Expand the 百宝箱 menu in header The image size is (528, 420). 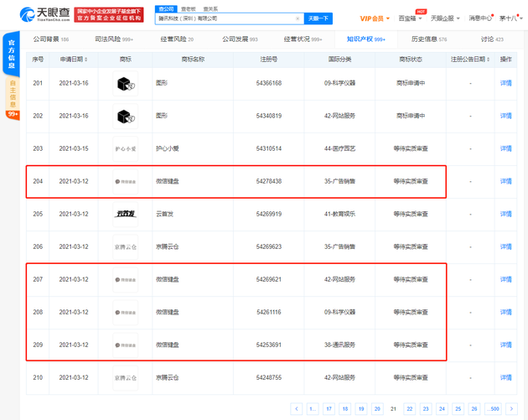410,18
